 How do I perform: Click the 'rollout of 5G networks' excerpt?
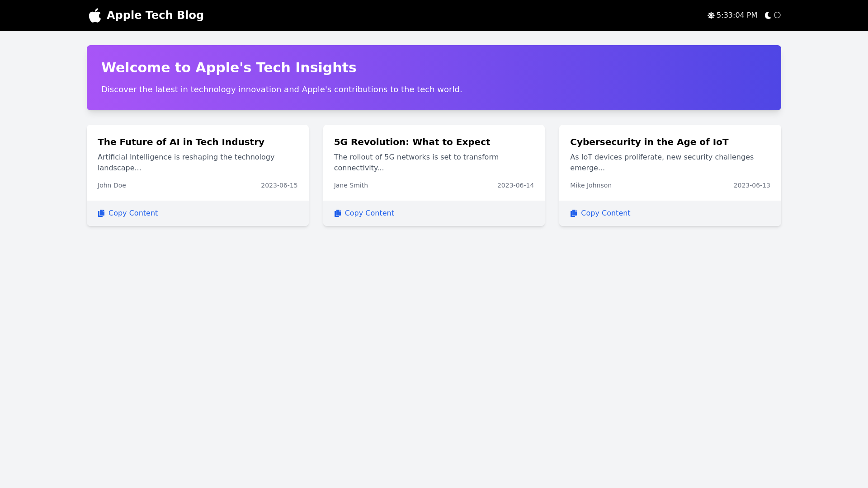(x=416, y=163)
